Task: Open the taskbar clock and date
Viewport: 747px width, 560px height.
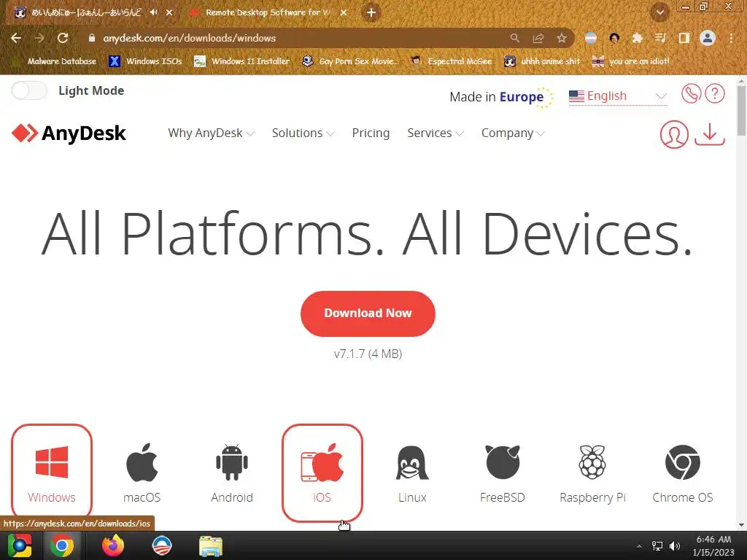Action: click(713, 545)
